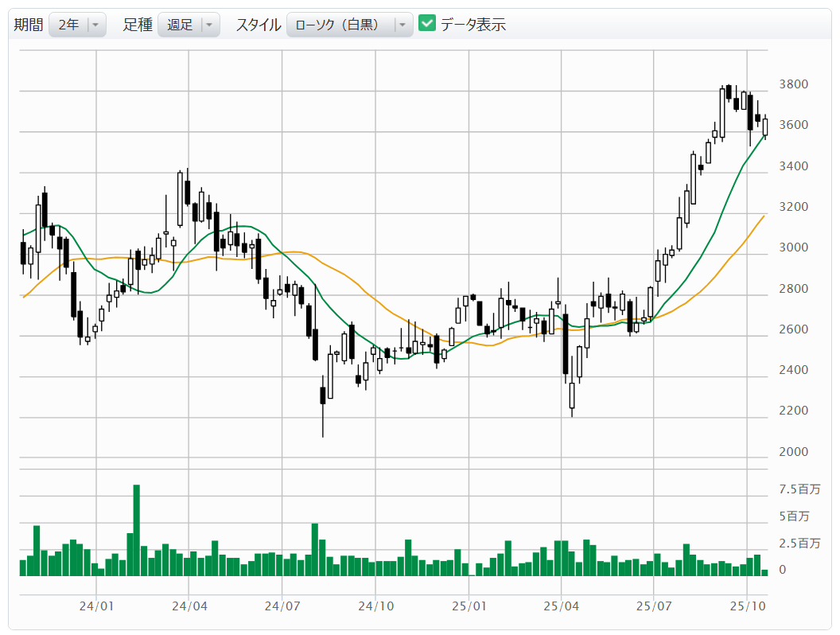Open the 期間 dropdown showing 2年
The height and width of the screenshot is (635, 840).
click(77, 25)
